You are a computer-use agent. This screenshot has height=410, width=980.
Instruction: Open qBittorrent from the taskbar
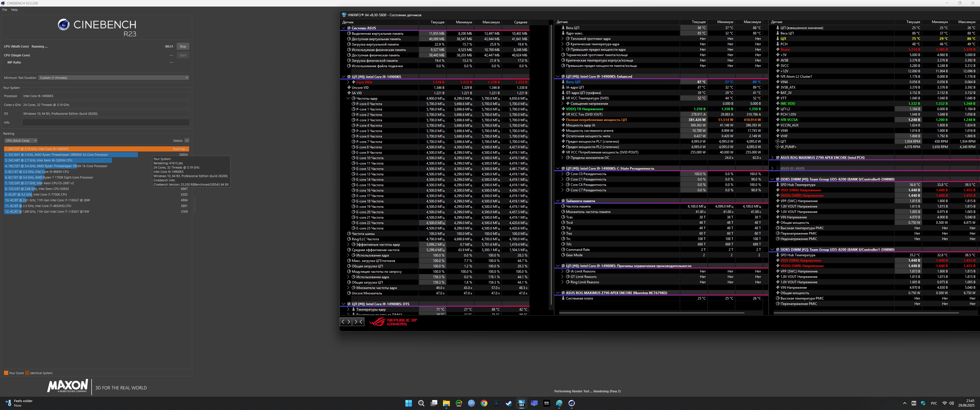[x=471, y=403]
